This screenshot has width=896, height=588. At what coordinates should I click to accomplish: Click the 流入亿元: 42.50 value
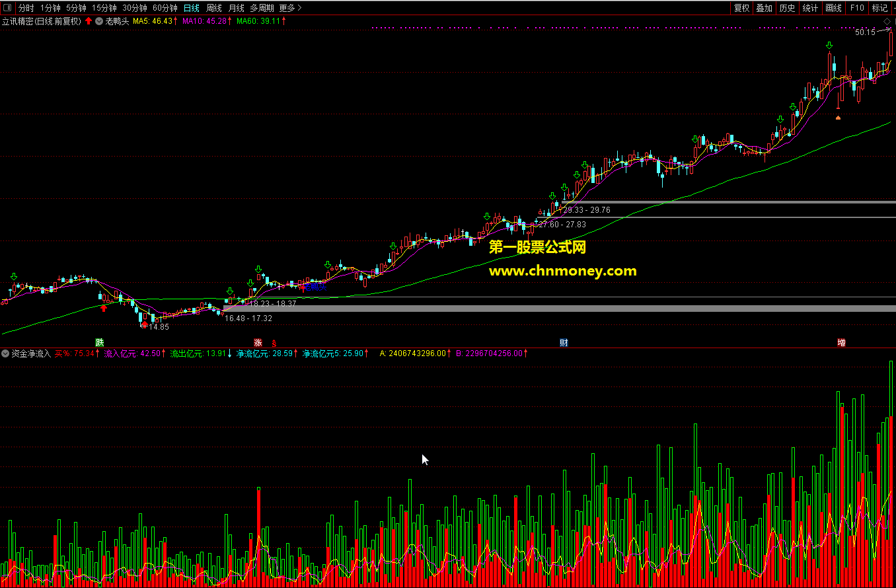coord(134,353)
